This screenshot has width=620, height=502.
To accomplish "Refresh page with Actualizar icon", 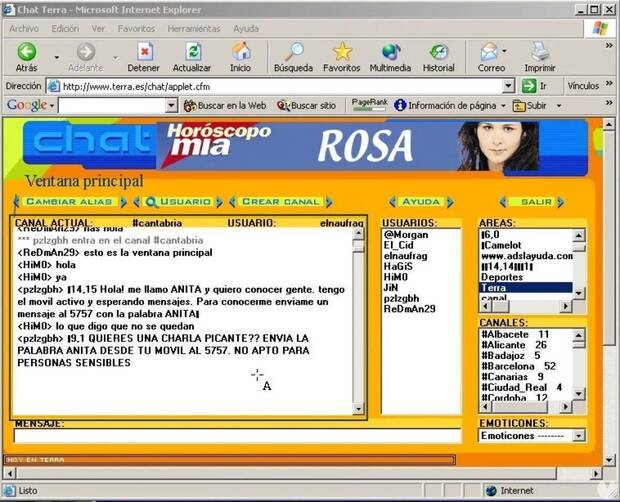I will [192, 52].
